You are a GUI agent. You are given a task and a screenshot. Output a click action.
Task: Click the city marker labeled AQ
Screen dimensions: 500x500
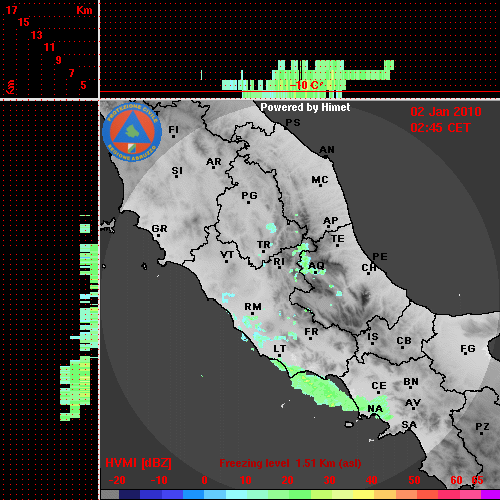(x=316, y=267)
